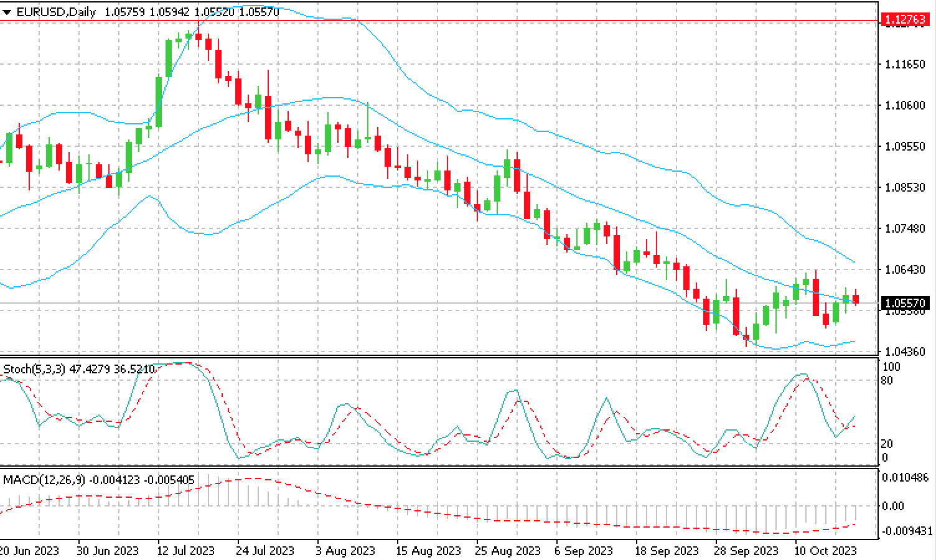Click the MACD(12,26,9) indicator label
Viewport: 936px width, 560px height.
[x=44, y=480]
